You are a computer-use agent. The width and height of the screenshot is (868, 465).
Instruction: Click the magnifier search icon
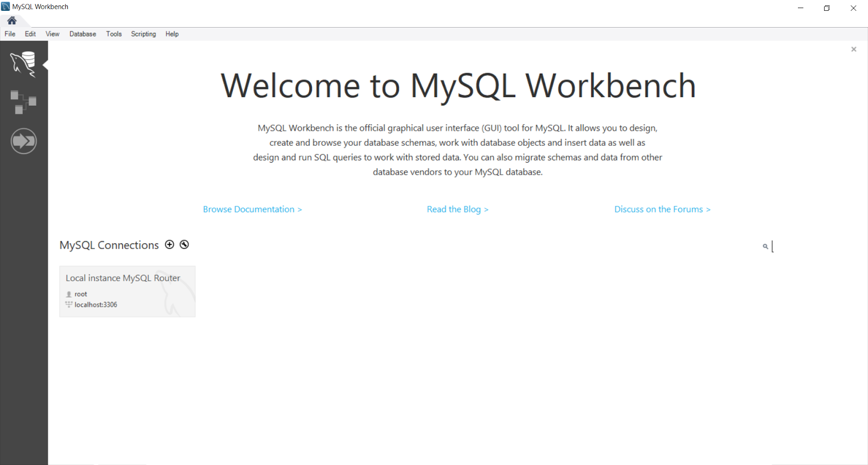click(765, 247)
